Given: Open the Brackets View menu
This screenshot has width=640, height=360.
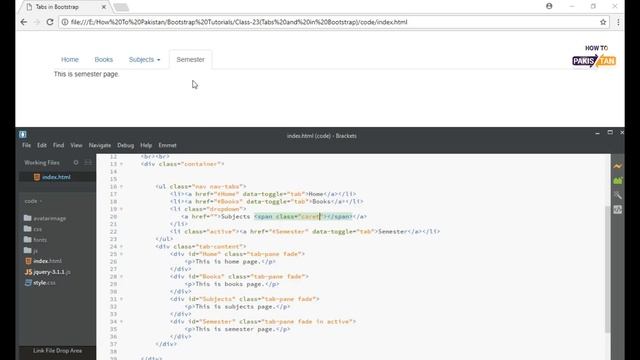Looking at the screenshot, I should coord(76,145).
